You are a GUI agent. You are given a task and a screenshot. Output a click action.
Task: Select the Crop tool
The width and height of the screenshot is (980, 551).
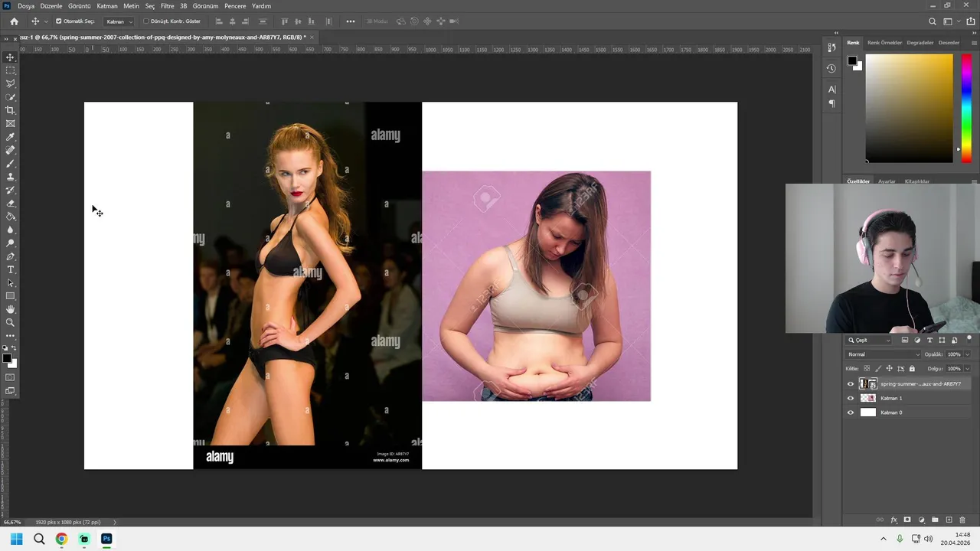coord(10,110)
